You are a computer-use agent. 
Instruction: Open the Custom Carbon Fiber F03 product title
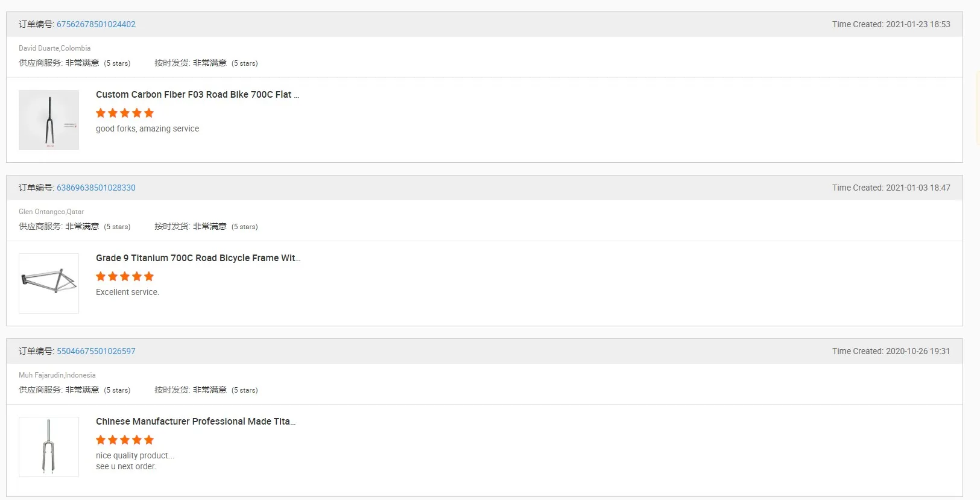click(x=197, y=95)
